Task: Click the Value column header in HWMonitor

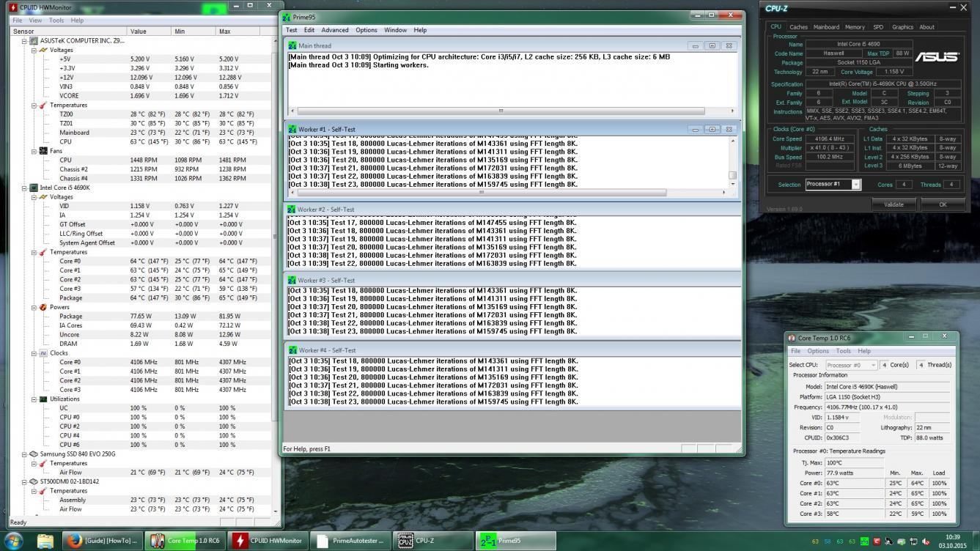Action: click(x=150, y=32)
